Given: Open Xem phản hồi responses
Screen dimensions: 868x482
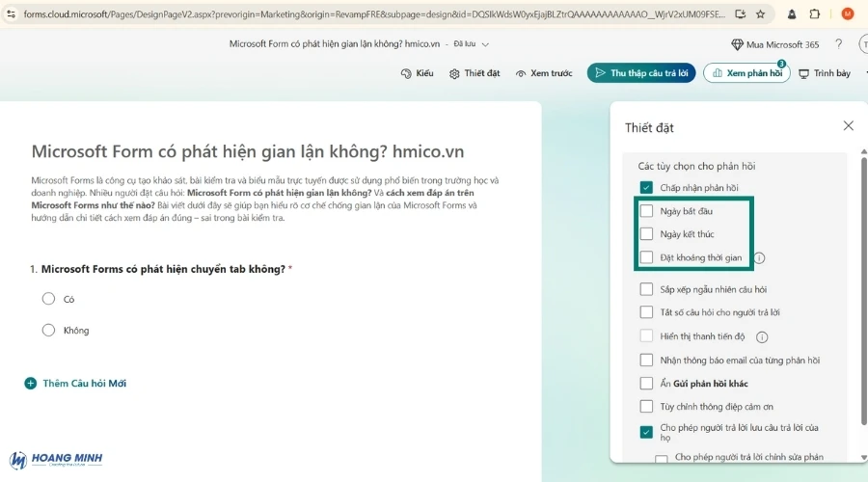Looking at the screenshot, I should point(746,73).
